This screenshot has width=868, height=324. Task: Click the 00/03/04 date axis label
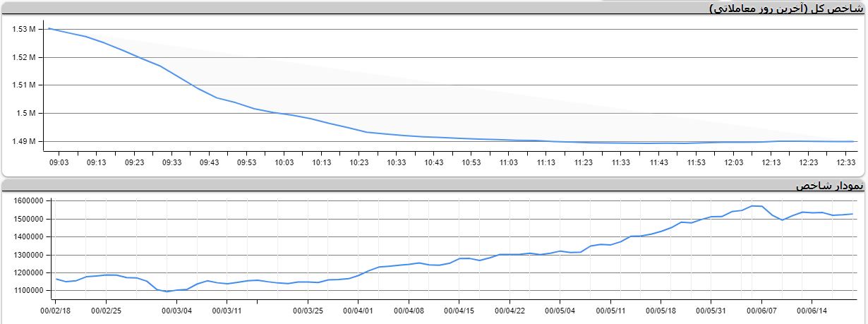pyautogui.click(x=176, y=310)
